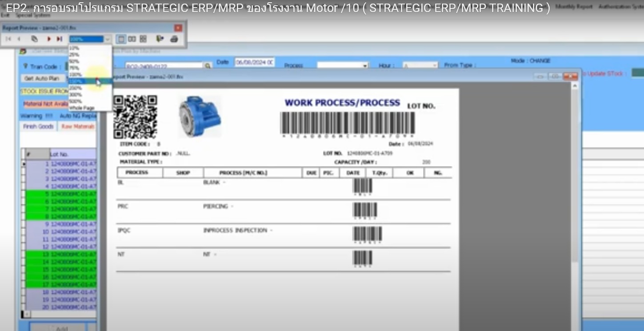Switch to two-page view layout
644x331 pixels.
(x=132, y=39)
